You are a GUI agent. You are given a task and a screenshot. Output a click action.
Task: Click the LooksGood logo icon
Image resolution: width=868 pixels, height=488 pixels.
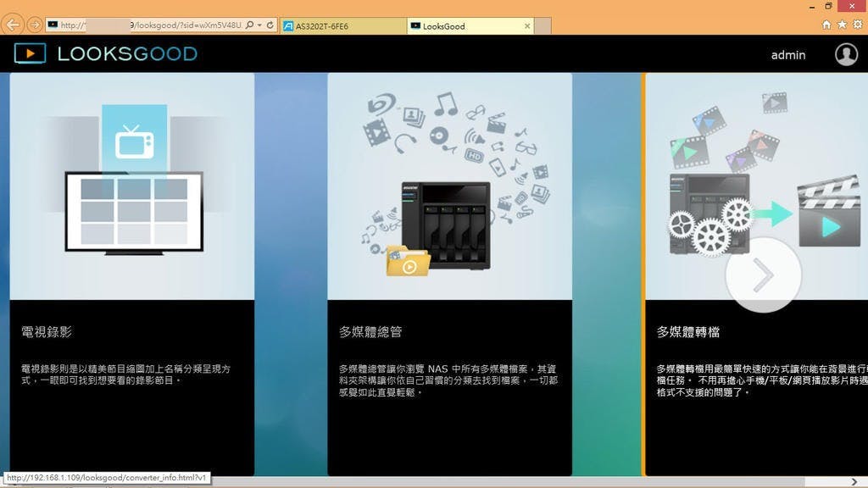30,54
